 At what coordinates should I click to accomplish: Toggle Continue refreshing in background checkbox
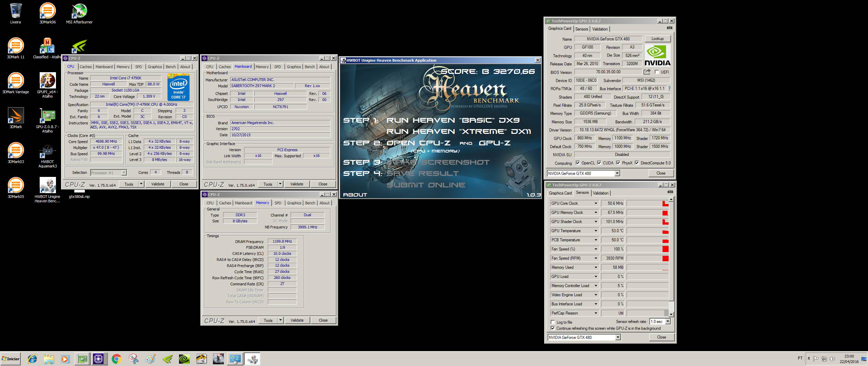[553, 328]
